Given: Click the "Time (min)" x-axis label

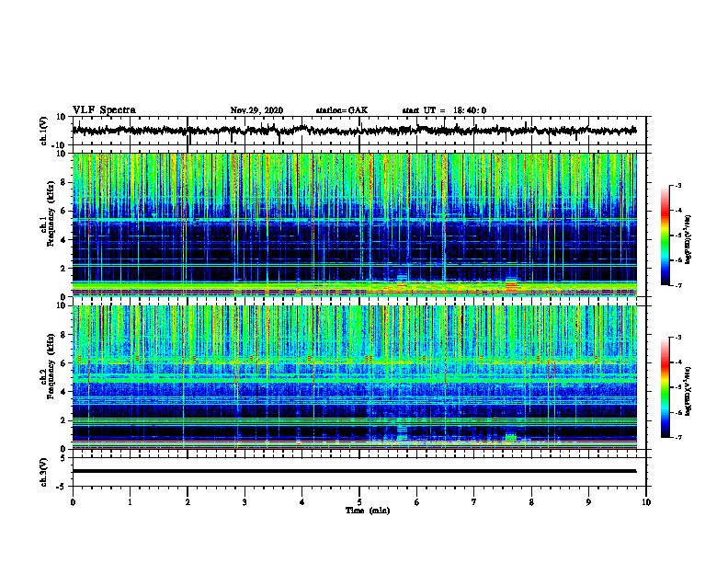Looking at the screenshot, I should click(368, 511).
